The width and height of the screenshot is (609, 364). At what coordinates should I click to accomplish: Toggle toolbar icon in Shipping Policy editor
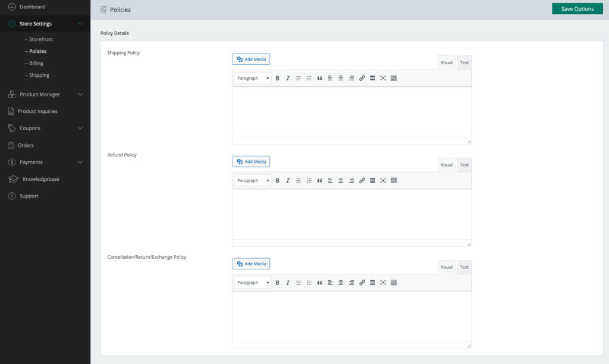coord(394,78)
